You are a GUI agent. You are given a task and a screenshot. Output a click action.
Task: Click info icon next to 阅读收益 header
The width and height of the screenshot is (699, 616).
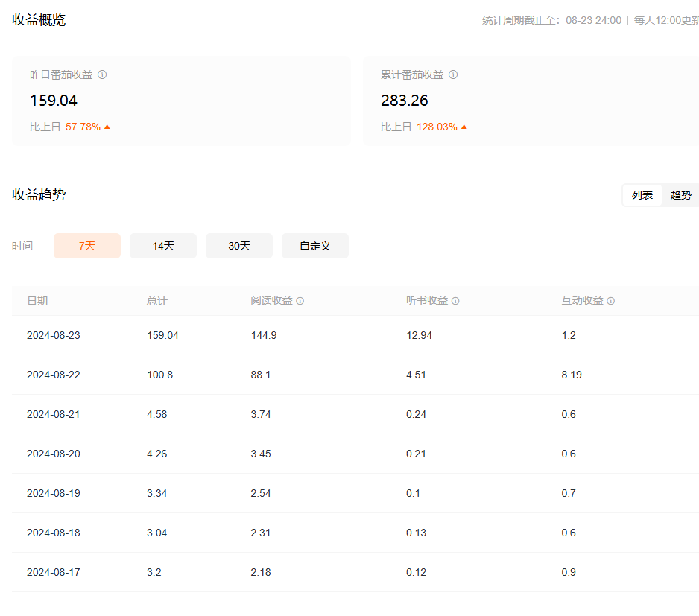point(300,302)
